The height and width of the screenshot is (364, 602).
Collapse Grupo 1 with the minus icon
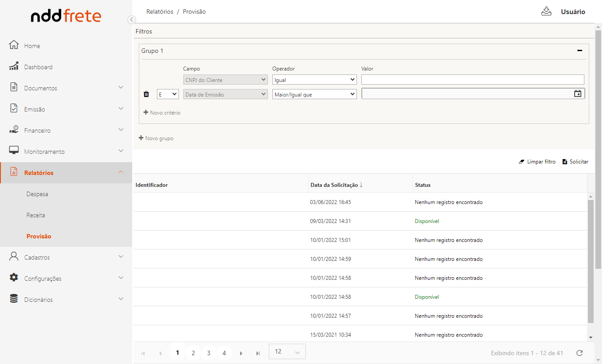pyautogui.click(x=580, y=51)
